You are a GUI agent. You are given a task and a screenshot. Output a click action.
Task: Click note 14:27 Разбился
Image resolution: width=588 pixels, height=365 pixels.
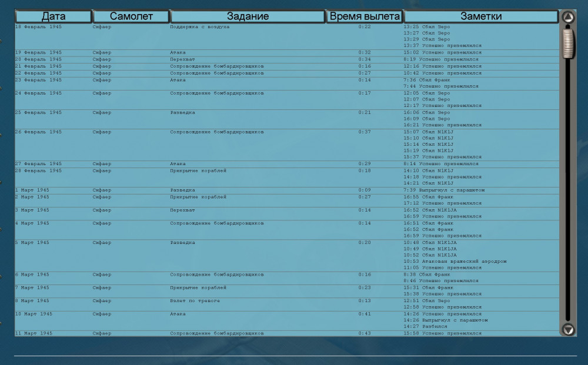click(425, 327)
